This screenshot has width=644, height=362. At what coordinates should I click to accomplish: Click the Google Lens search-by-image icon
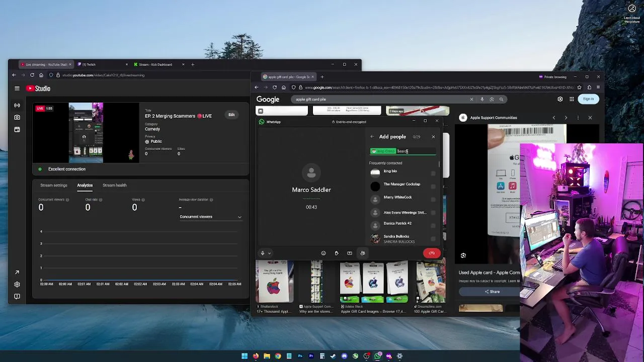pos(492,100)
